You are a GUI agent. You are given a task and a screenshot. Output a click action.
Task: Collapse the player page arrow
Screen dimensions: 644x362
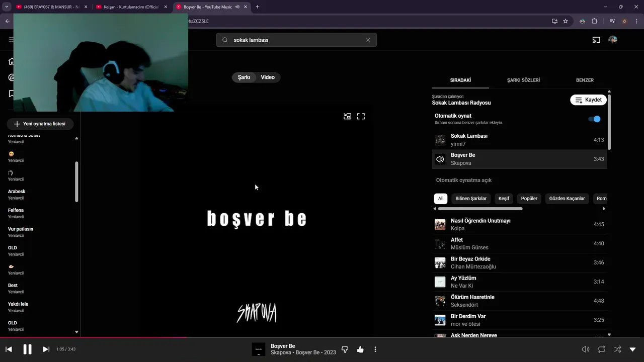(x=633, y=349)
